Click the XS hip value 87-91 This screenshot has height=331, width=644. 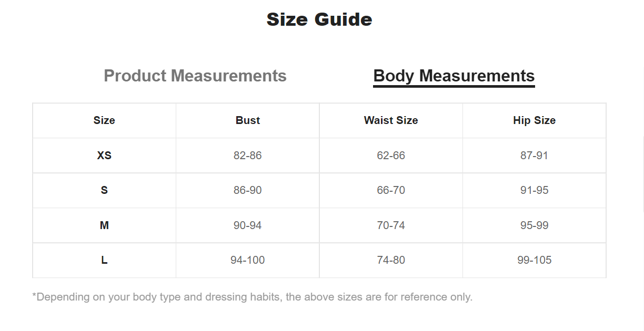click(534, 156)
